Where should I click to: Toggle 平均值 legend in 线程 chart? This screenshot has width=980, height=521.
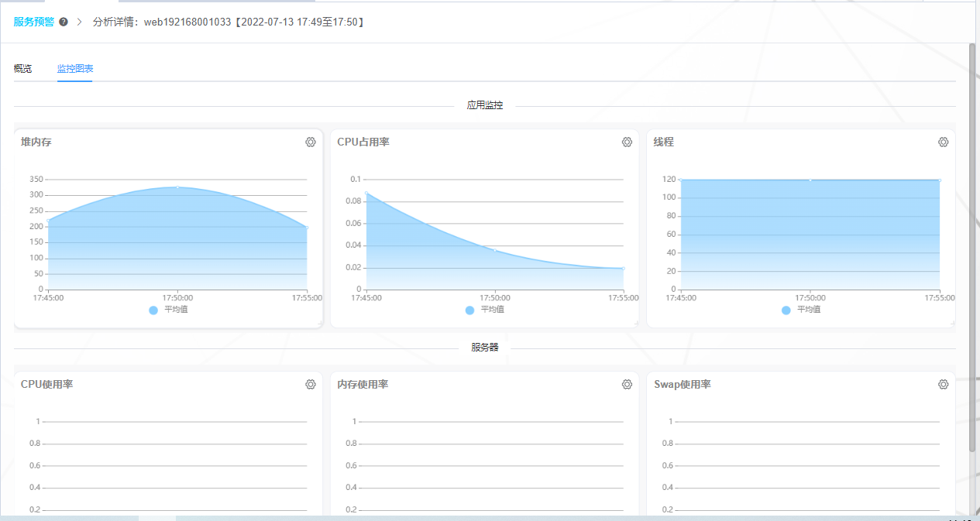(x=801, y=310)
